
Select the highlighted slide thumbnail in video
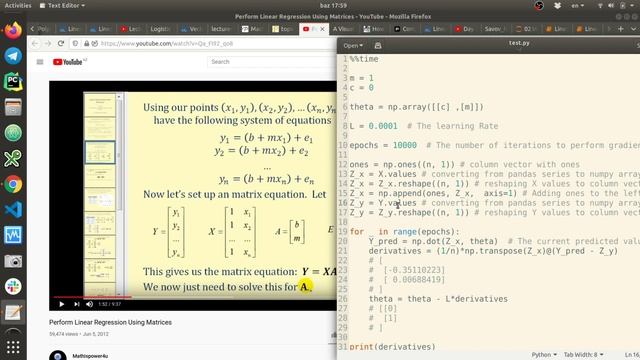point(100,153)
